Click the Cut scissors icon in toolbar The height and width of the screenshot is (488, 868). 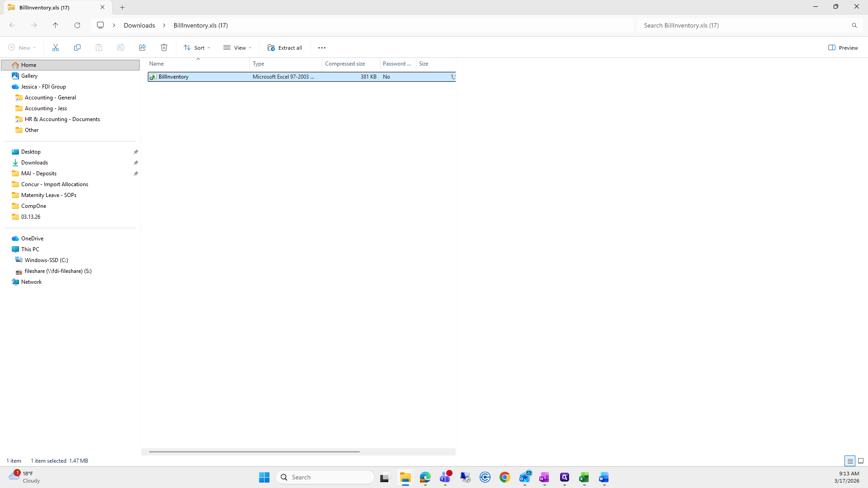click(x=56, y=47)
